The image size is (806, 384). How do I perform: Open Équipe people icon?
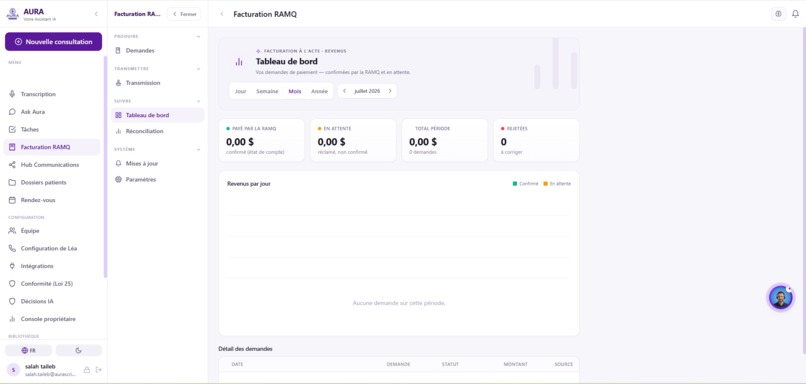point(12,231)
